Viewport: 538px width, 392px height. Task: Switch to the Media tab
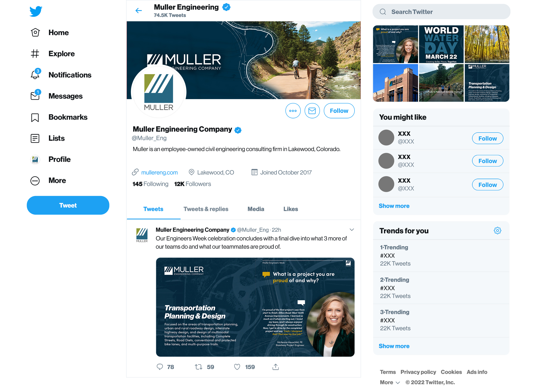(256, 209)
